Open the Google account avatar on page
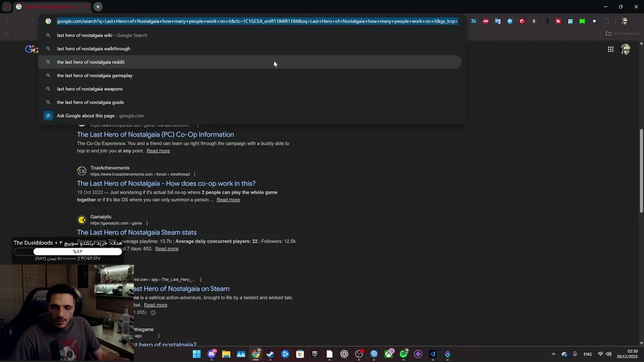The image size is (644, 362). click(x=625, y=49)
